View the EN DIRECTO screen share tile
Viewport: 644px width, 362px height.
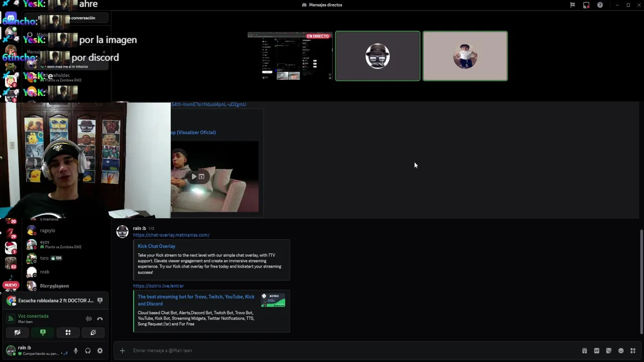(290, 56)
